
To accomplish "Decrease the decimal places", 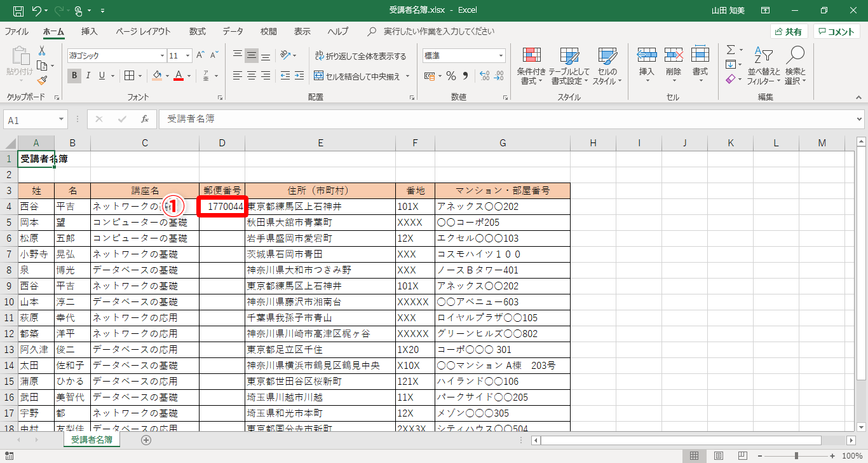I will (x=498, y=76).
